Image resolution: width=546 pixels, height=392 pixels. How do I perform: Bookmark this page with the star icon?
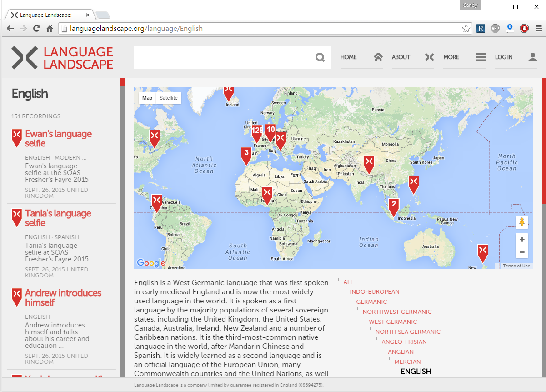(466, 29)
